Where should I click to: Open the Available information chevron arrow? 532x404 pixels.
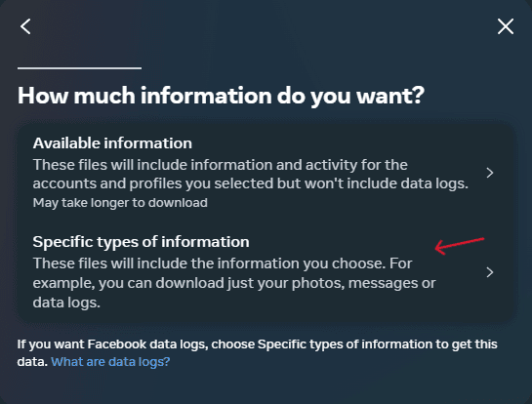[x=490, y=173]
